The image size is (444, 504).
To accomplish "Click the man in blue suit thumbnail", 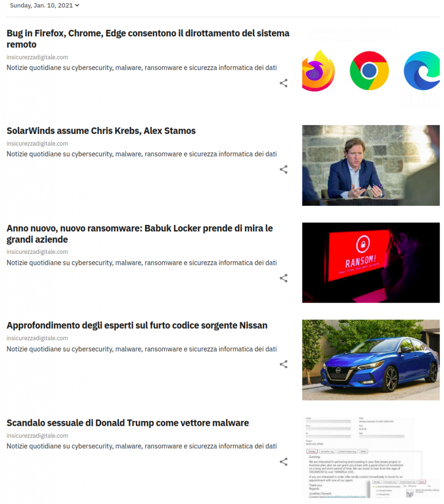I will tap(371, 165).
